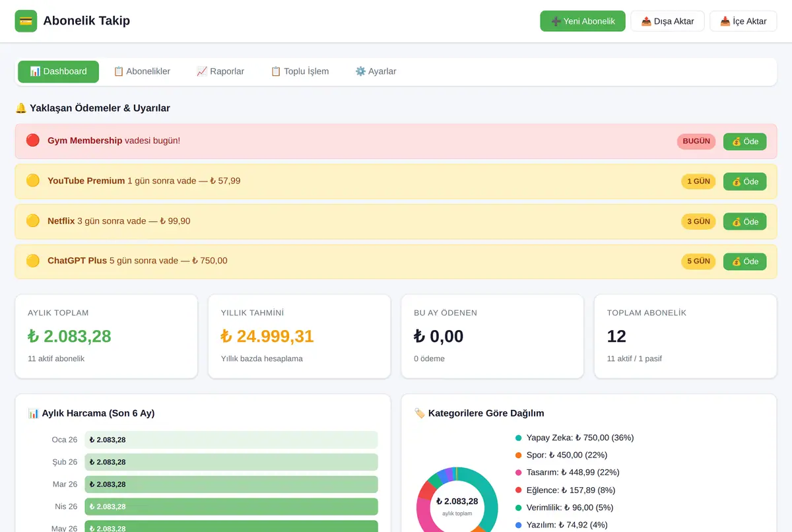
Task: Click the credit card app logo icon
Action: click(x=26, y=21)
